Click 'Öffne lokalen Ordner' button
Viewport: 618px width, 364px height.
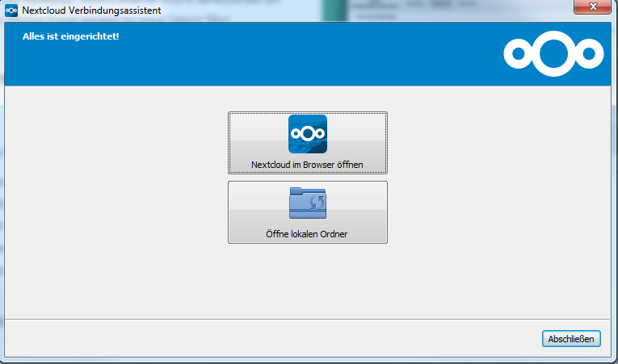click(308, 212)
